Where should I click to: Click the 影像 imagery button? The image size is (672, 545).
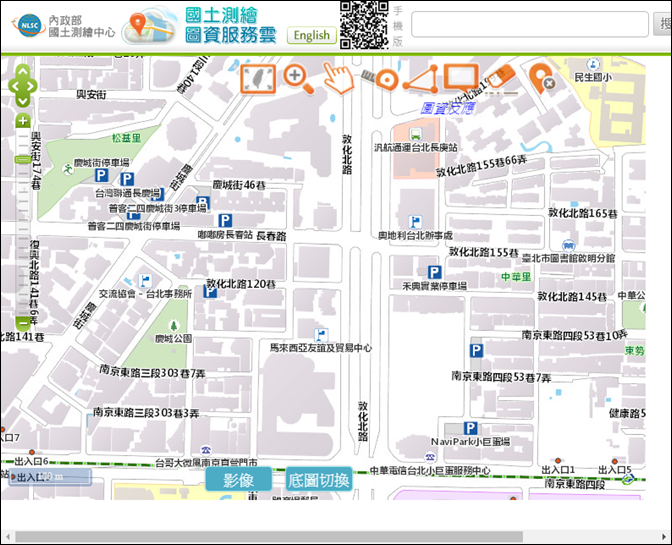coord(239,479)
